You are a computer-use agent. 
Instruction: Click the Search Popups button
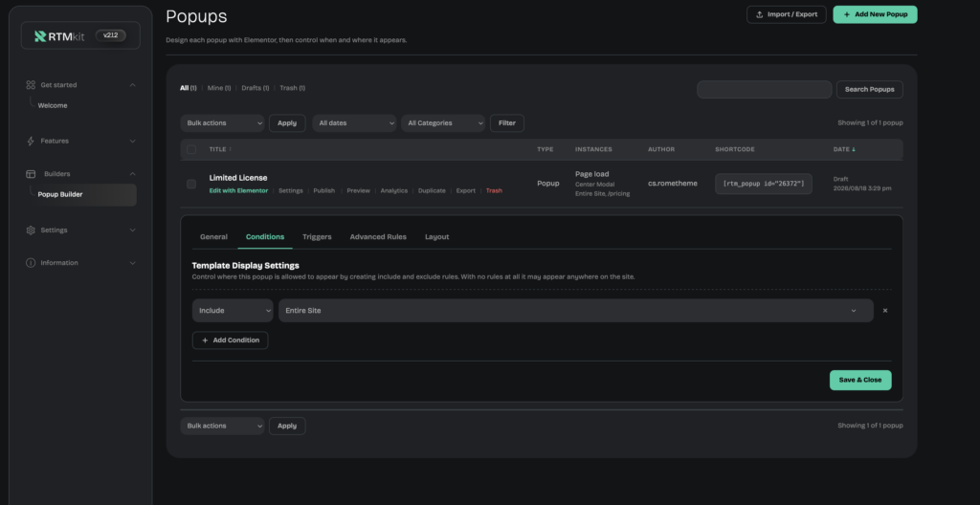click(869, 89)
